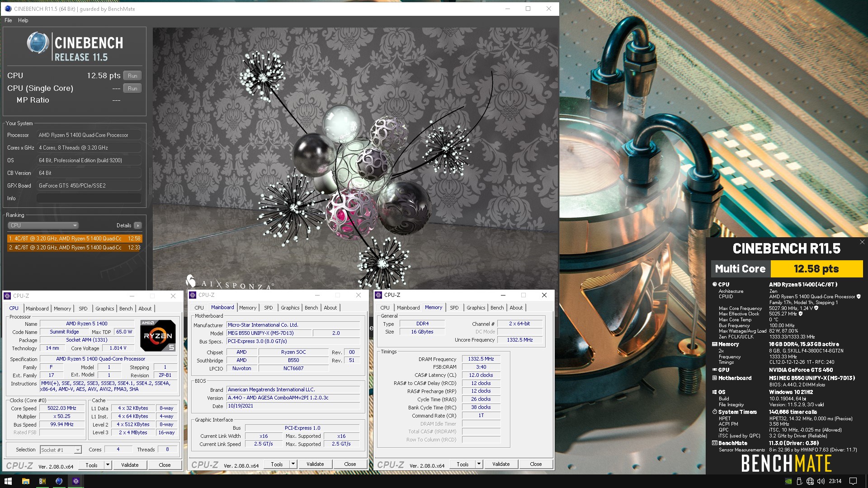Click title bar icon of CPU-Z CPU-tab window

tap(7, 296)
